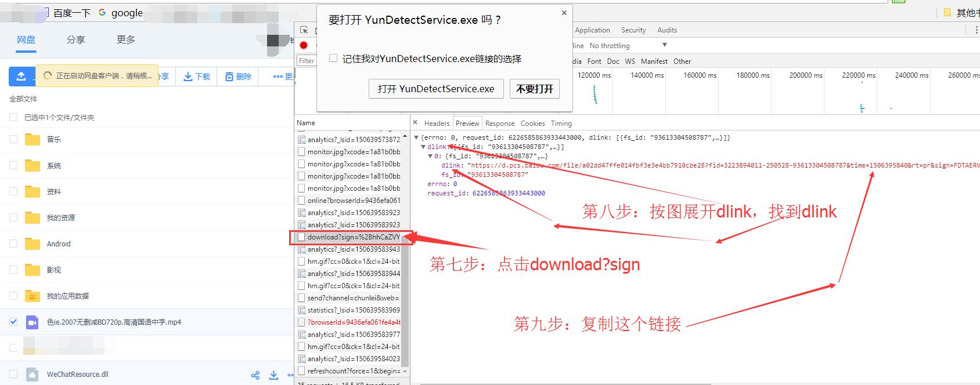Click the download icon on WeChatResource.dll row
Viewport: 980px width, 385px height.
tap(274, 375)
